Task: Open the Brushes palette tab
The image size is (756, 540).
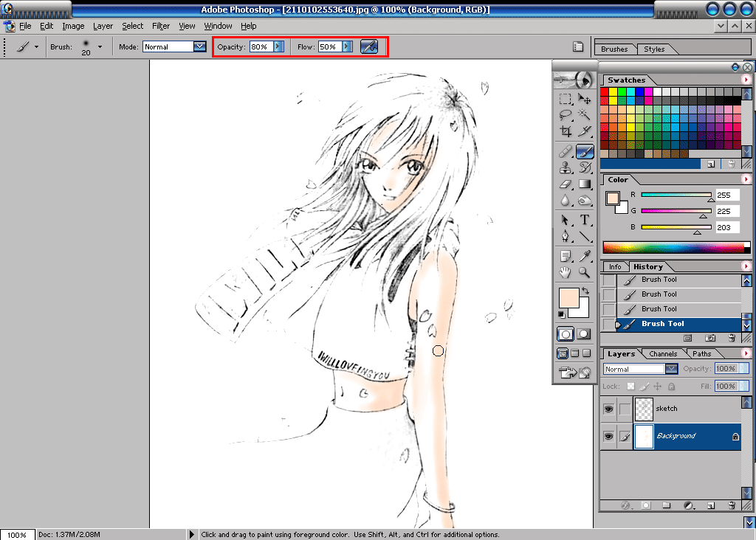Action: [x=614, y=49]
